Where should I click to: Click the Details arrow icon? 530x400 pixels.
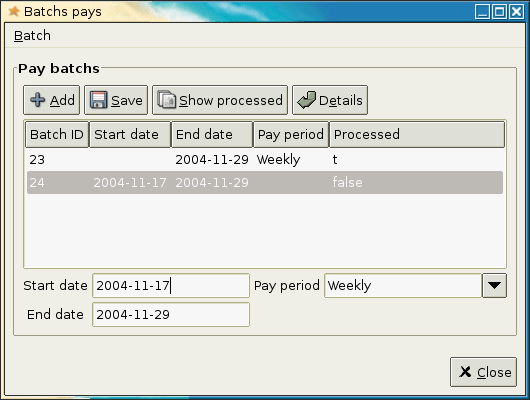click(306, 100)
